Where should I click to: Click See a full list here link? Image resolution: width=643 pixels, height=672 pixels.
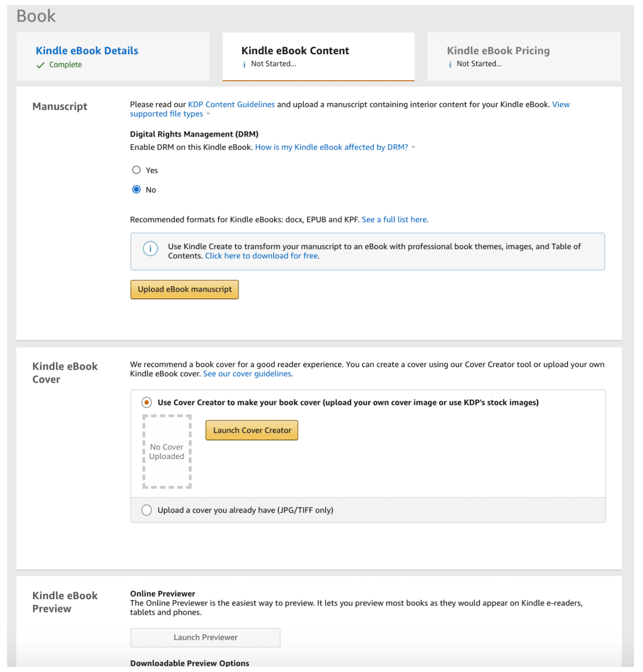(394, 219)
